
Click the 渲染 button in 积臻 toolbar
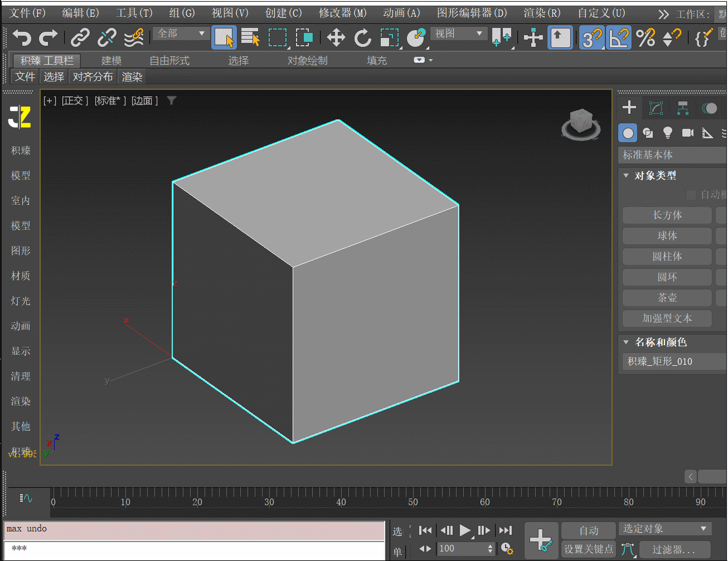coord(132,77)
